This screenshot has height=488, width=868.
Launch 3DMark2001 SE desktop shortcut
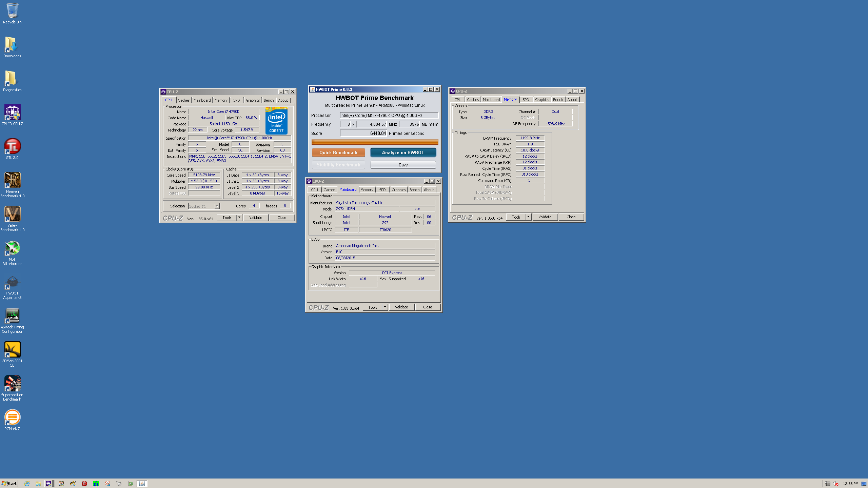pyautogui.click(x=12, y=354)
